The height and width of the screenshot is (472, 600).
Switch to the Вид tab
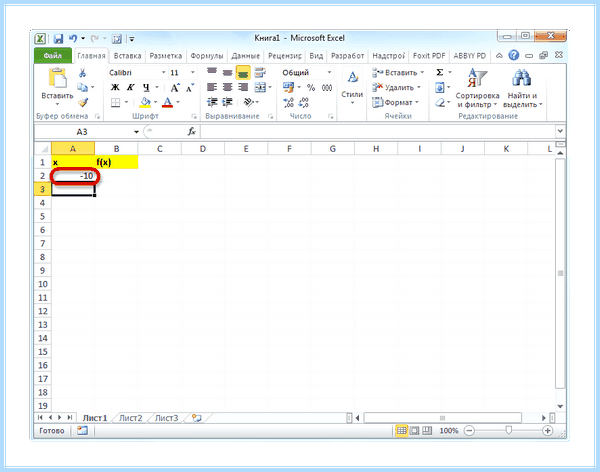click(x=316, y=56)
